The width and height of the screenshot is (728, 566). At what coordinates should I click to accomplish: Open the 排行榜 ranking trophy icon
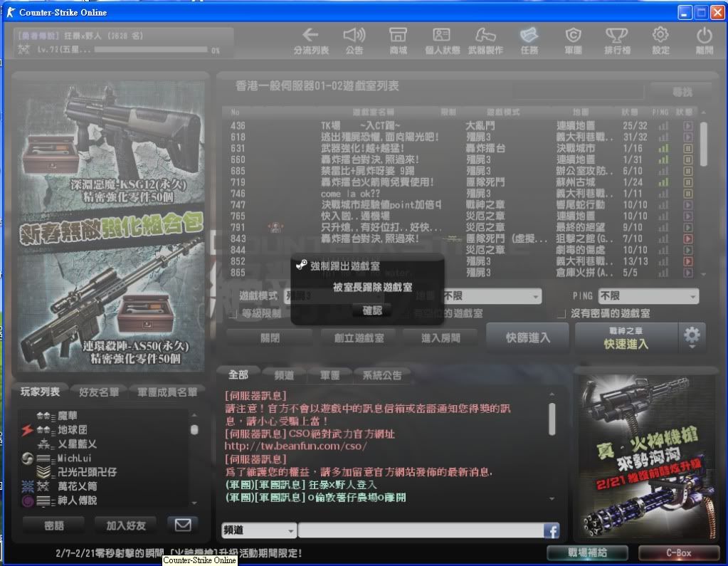(x=617, y=41)
